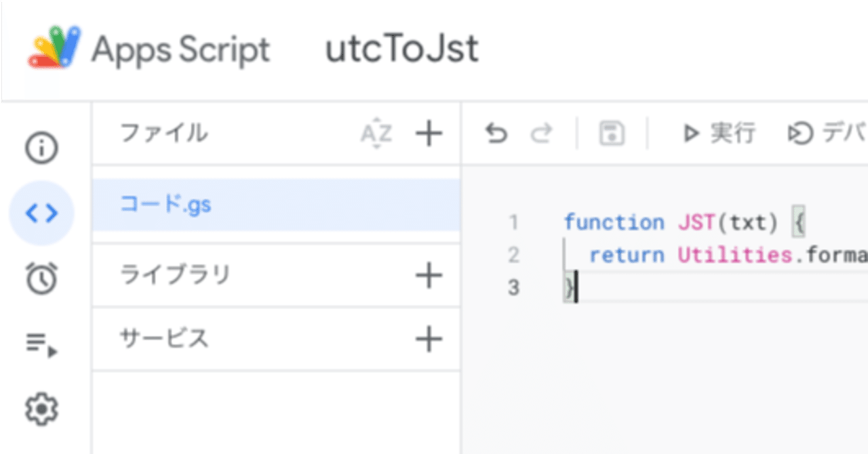Place cursor on code line 2
The image size is (868, 454).
point(678,255)
